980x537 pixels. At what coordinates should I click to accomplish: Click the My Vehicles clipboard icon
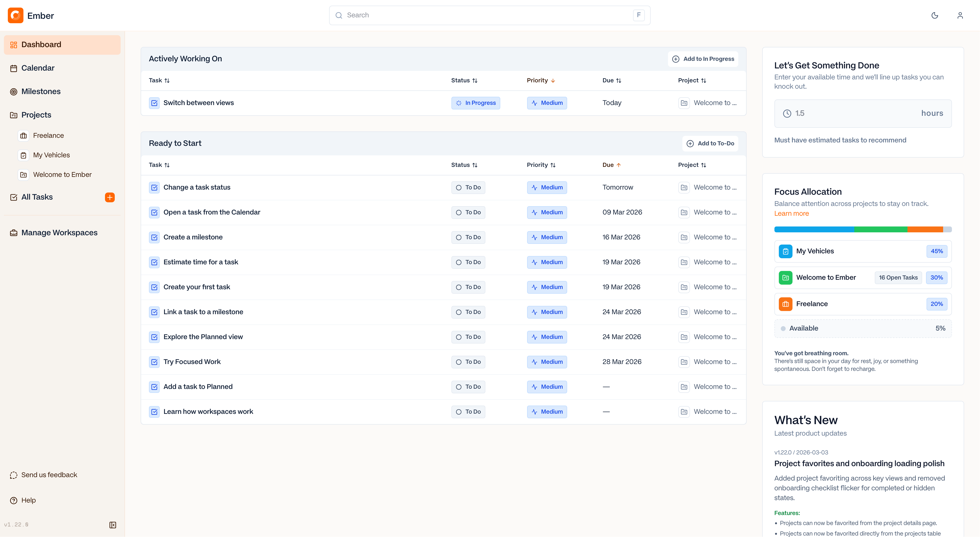pos(24,155)
